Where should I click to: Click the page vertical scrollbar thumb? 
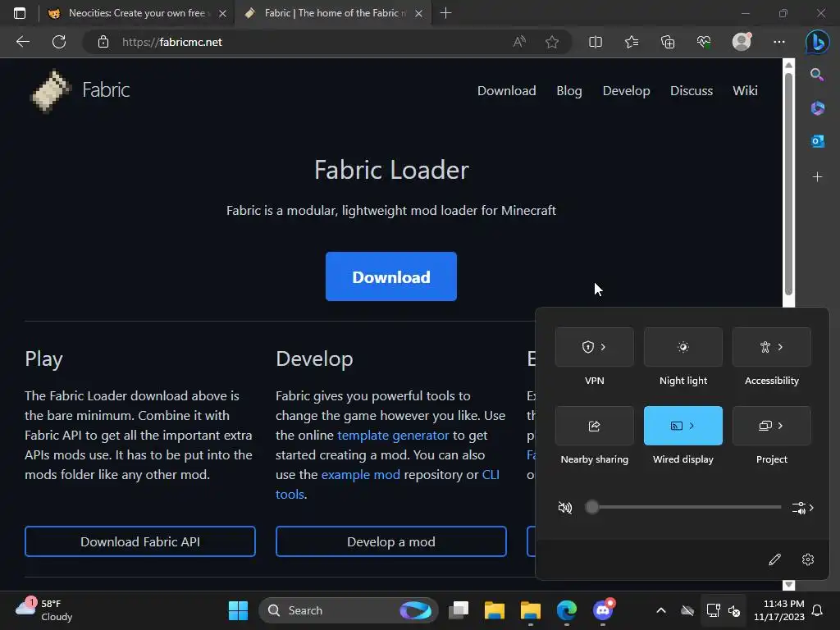[788, 184]
